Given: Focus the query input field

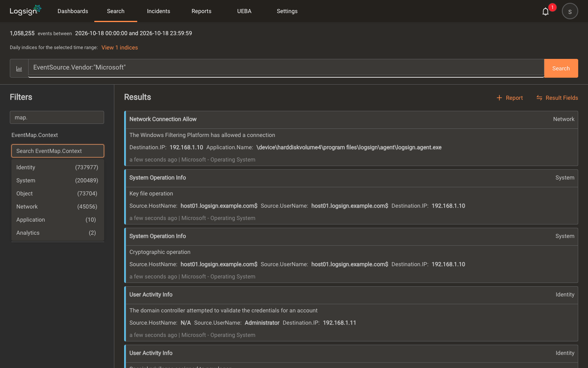Looking at the screenshot, I should click(x=286, y=67).
